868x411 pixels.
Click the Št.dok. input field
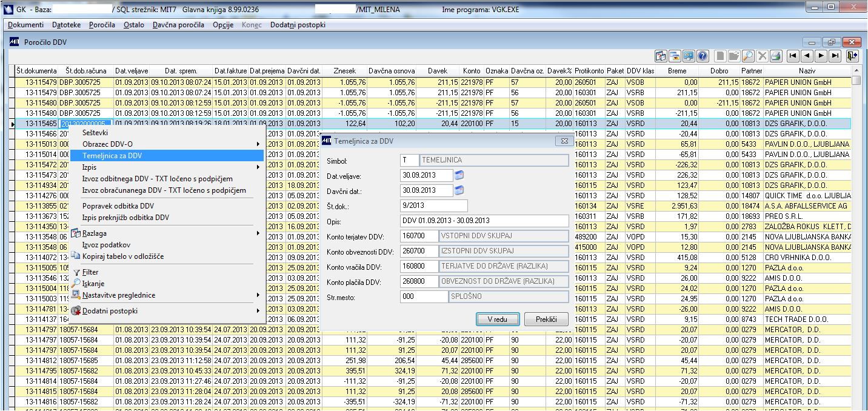click(x=433, y=206)
